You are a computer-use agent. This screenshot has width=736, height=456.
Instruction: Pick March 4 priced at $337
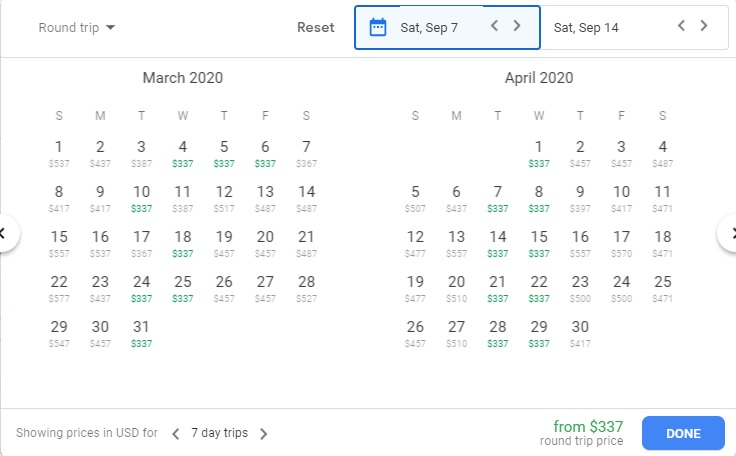(183, 152)
